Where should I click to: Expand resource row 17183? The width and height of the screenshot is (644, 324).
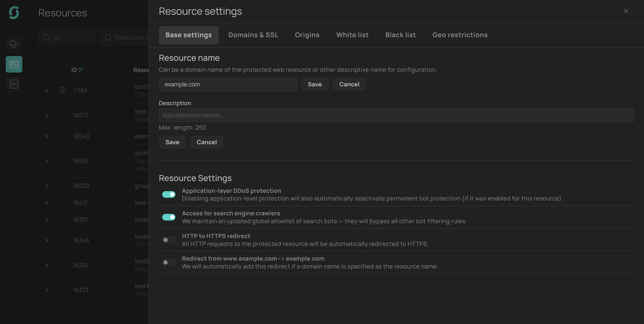click(47, 91)
